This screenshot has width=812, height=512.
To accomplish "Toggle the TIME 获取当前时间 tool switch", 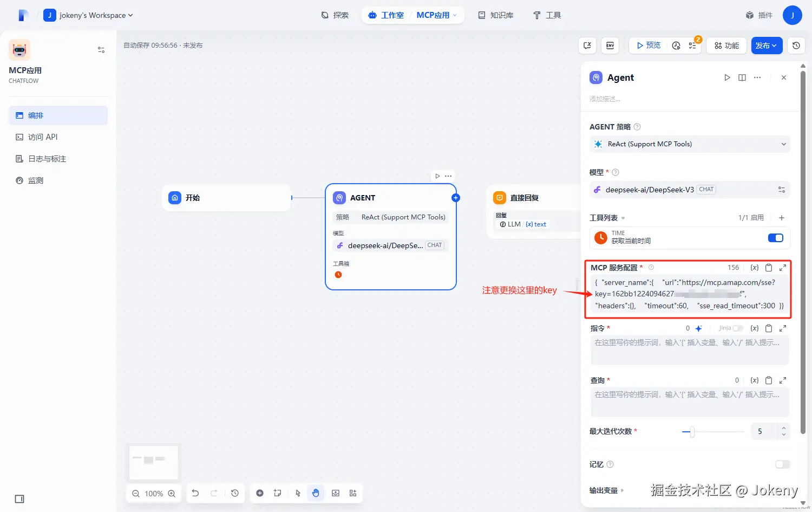I will [776, 238].
